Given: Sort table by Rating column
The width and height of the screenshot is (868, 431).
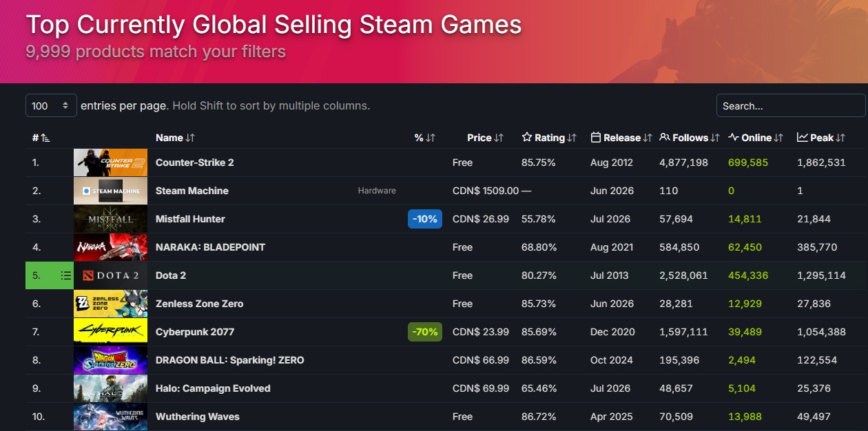Looking at the screenshot, I should click(549, 138).
